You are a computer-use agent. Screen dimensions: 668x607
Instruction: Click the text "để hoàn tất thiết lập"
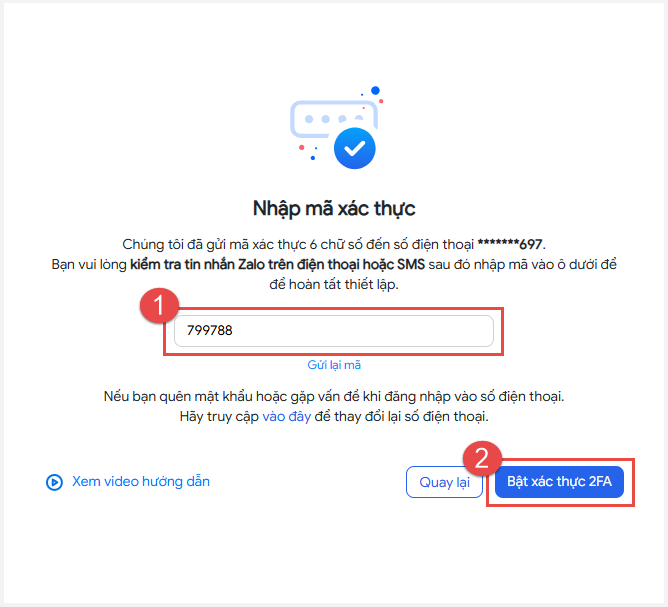(x=334, y=284)
